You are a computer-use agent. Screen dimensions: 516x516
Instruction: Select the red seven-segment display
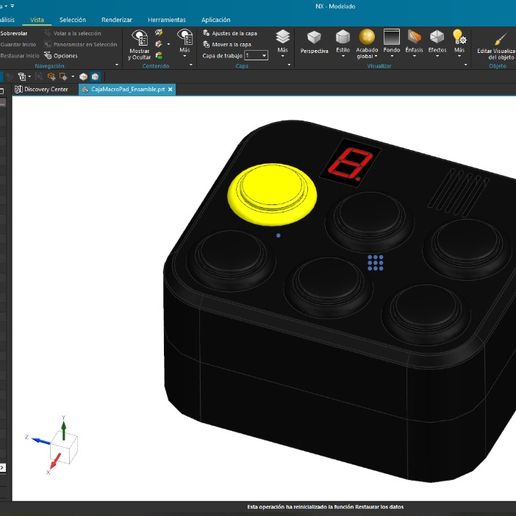[350, 163]
